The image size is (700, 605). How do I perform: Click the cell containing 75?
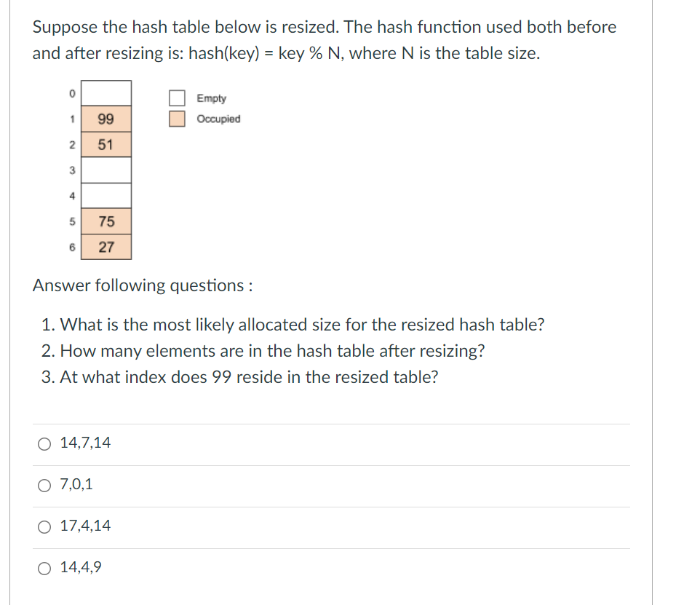[106, 220]
